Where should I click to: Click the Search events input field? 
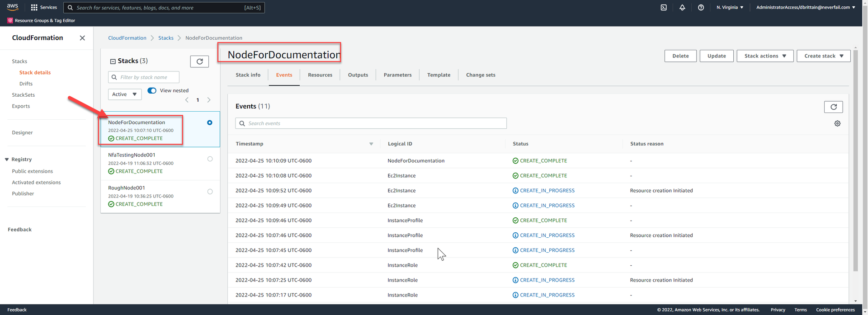(375, 123)
